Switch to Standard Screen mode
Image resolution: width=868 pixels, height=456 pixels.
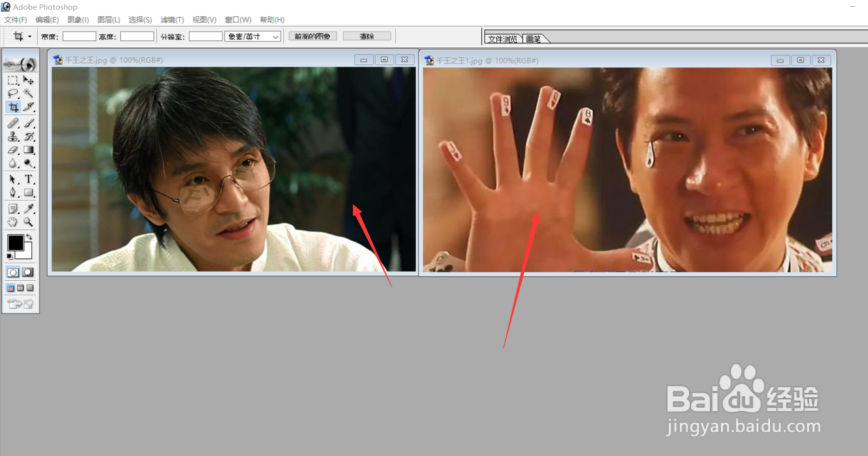tap(11, 288)
